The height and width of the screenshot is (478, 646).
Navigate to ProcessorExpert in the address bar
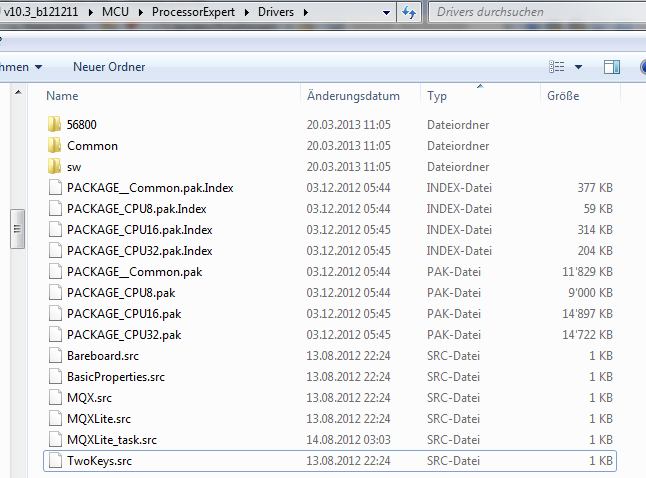pyautogui.click(x=193, y=12)
